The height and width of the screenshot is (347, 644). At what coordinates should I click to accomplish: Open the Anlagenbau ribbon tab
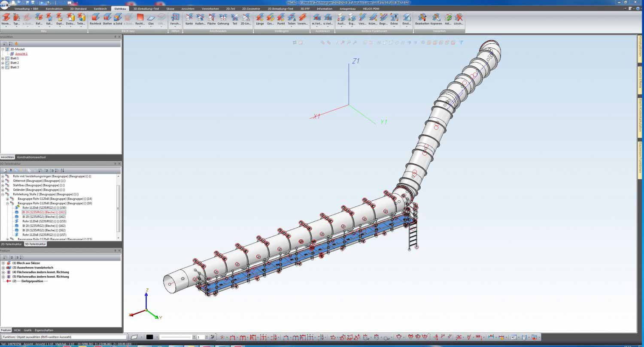pos(347,9)
